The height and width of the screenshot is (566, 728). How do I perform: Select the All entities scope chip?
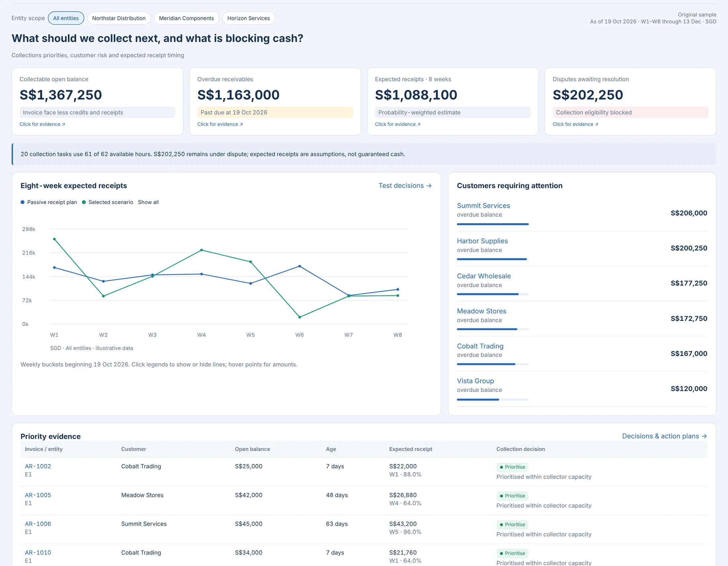tap(66, 18)
